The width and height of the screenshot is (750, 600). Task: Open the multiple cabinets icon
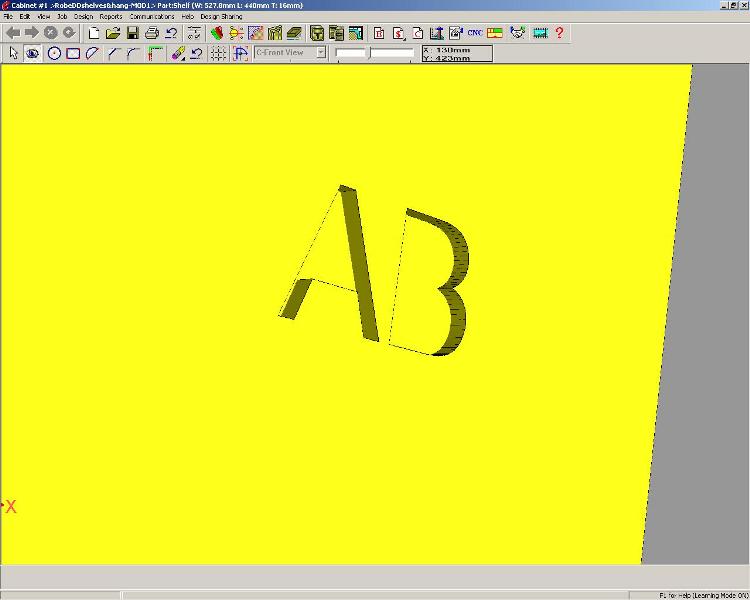[336, 33]
